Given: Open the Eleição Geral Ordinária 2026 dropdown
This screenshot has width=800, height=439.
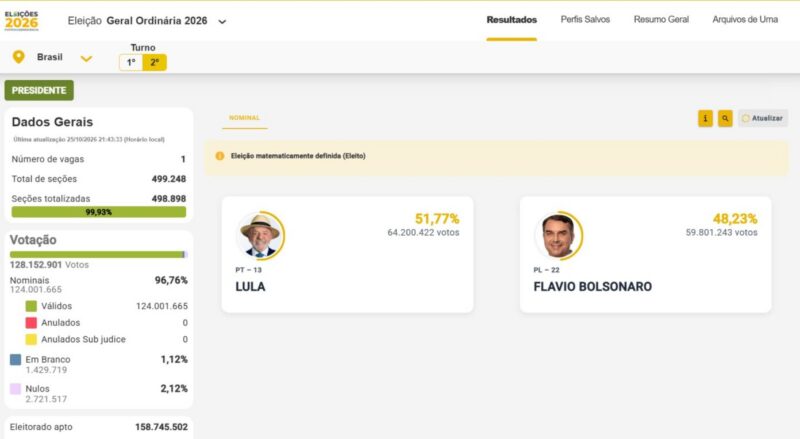Looking at the screenshot, I should [x=147, y=21].
